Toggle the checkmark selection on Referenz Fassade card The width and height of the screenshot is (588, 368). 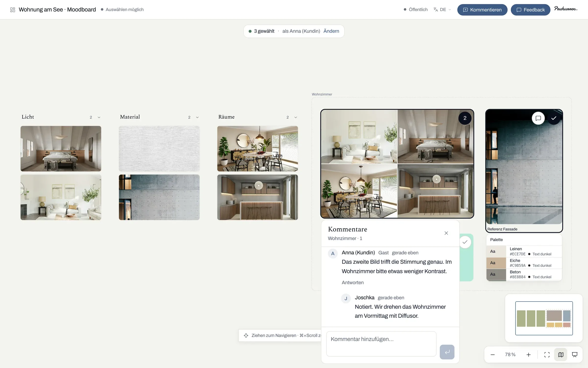(x=554, y=118)
